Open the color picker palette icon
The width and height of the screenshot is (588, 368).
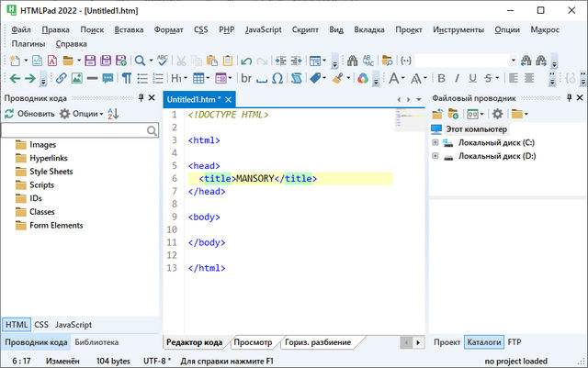[x=362, y=78]
